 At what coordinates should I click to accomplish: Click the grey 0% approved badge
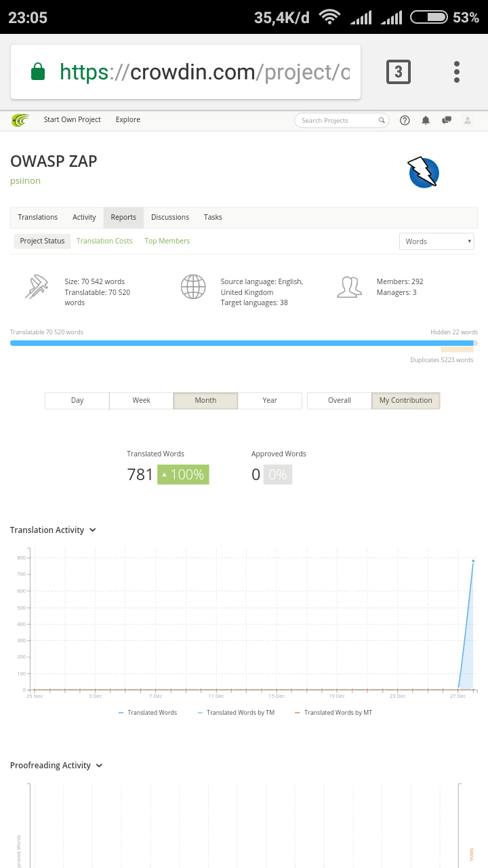pos(278,475)
